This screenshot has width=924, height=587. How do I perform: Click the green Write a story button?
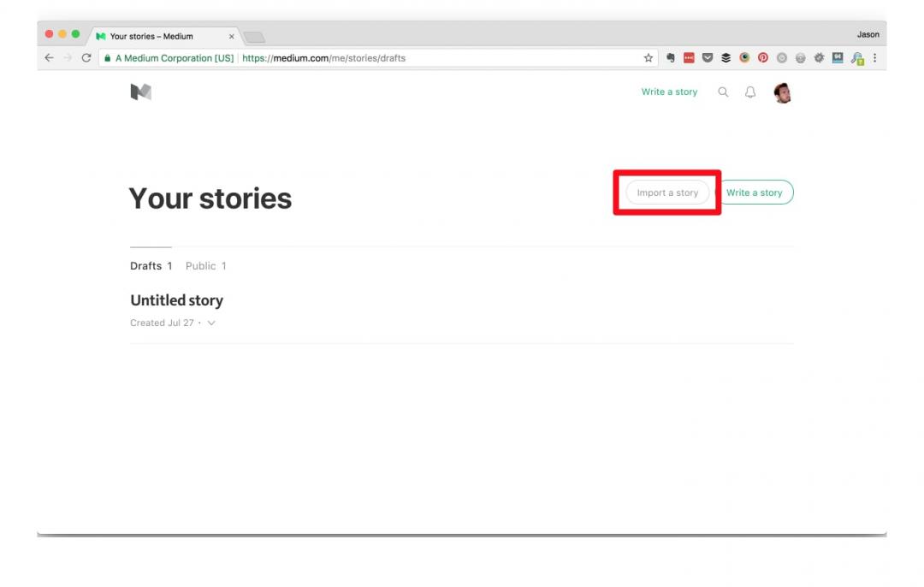(x=755, y=193)
